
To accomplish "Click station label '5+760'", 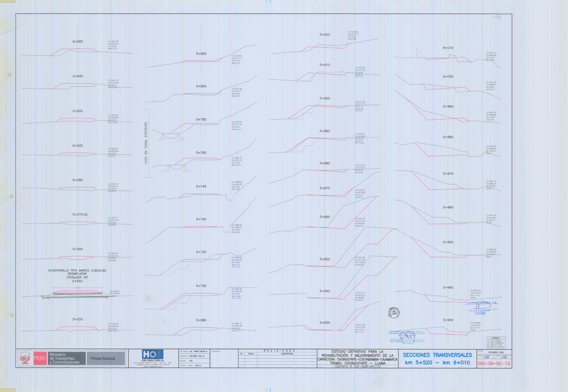I will (x=201, y=153).
